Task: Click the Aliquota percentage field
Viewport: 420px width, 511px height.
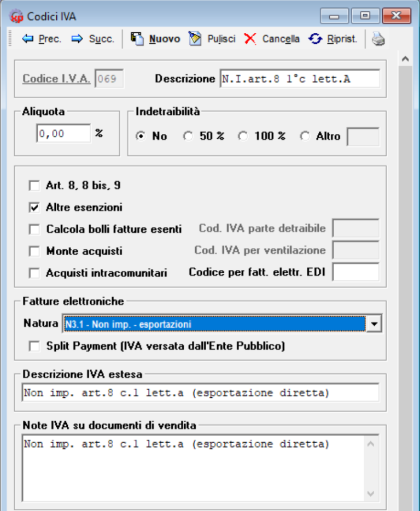Action: 63,133
